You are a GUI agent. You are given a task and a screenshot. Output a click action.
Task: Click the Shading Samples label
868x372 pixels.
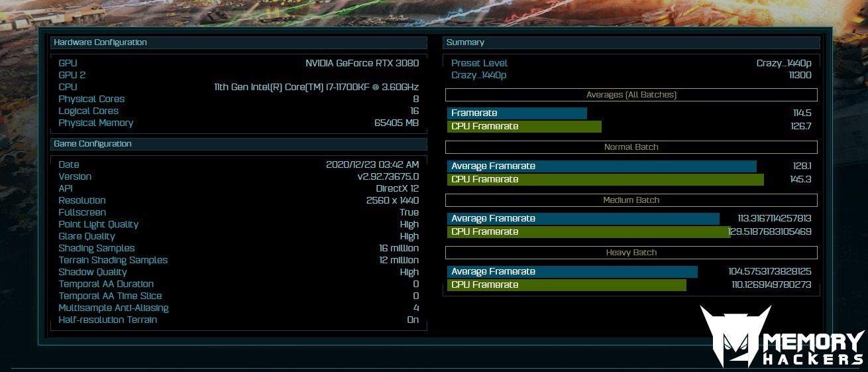97,249
